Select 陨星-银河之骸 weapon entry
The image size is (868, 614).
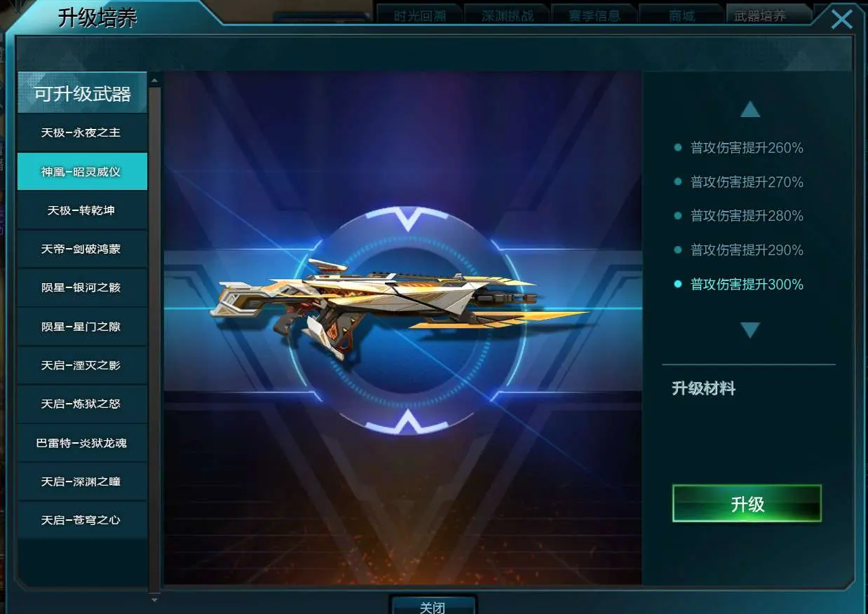tap(82, 288)
